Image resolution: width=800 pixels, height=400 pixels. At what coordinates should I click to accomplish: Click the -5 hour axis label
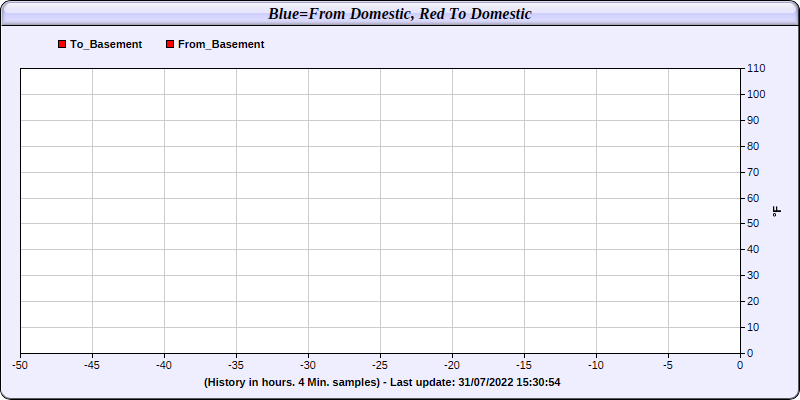click(x=668, y=365)
